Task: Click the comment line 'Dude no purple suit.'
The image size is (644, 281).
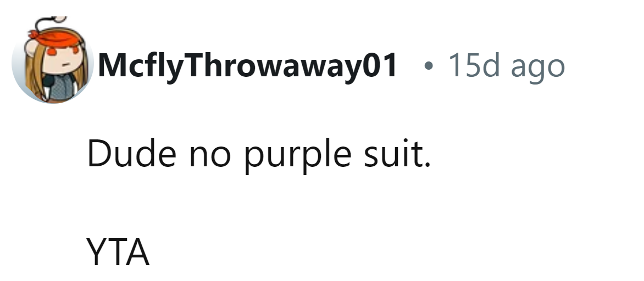Action: (x=256, y=156)
